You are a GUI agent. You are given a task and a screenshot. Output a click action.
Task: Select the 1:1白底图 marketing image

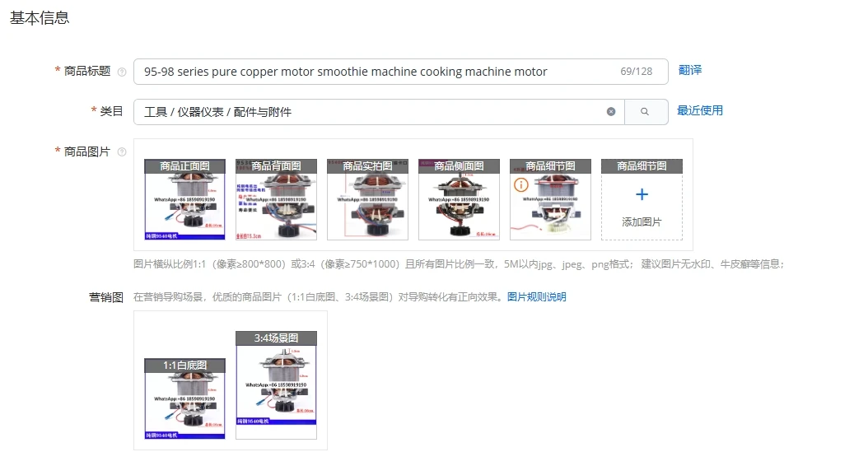[185, 398]
